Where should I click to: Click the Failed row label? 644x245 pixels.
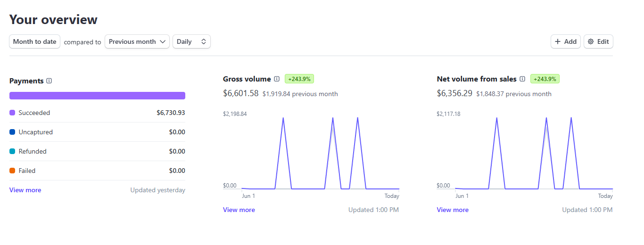pyautogui.click(x=27, y=171)
